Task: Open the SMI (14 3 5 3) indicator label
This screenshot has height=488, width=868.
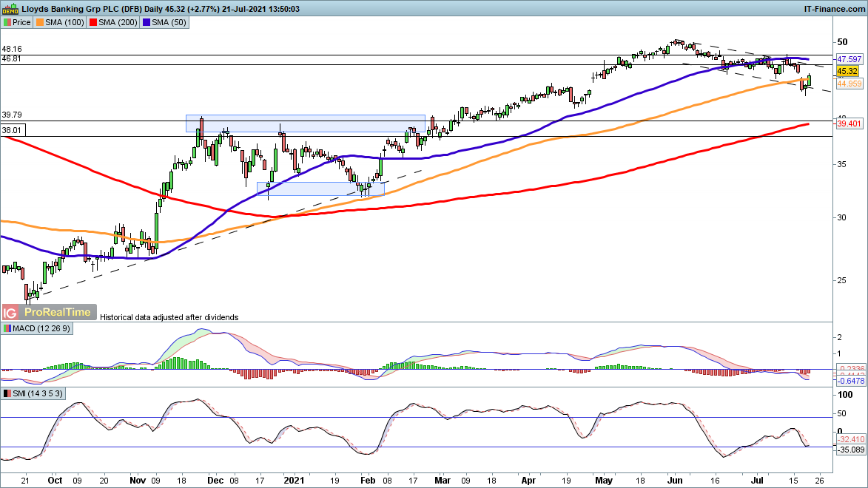Action: [x=33, y=393]
